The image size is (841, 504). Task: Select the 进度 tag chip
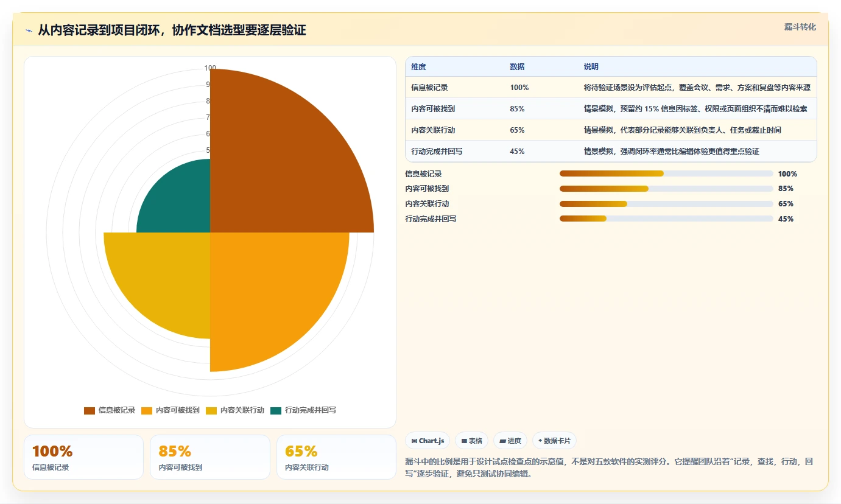[x=510, y=441]
